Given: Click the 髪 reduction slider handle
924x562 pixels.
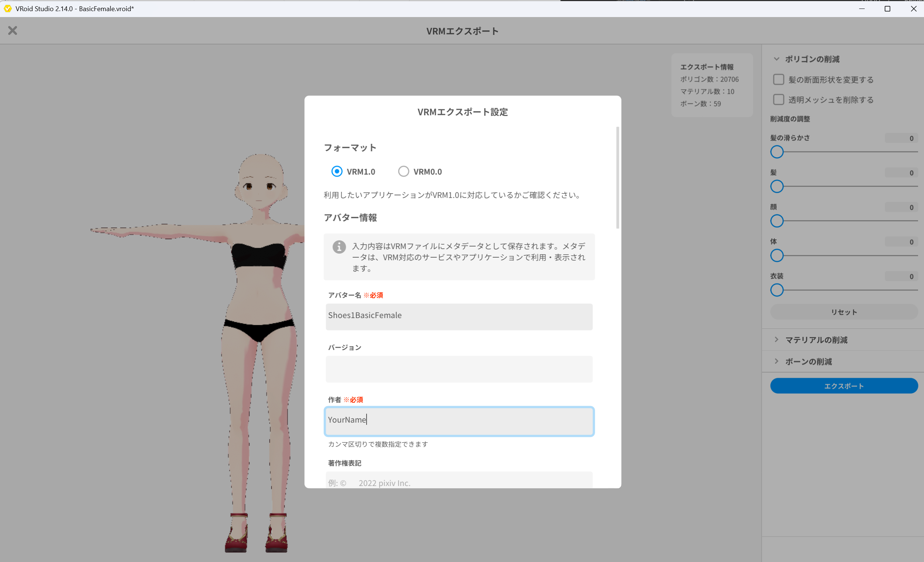Looking at the screenshot, I should click(x=776, y=186).
